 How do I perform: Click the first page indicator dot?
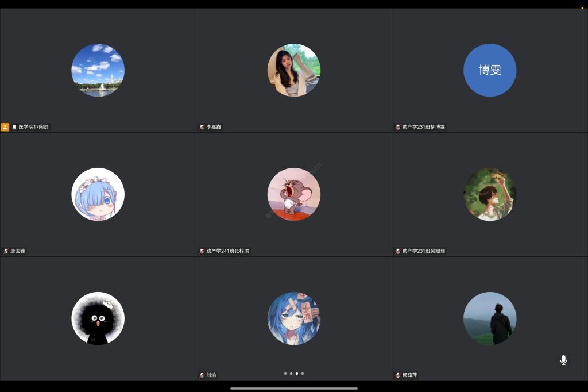(x=285, y=374)
